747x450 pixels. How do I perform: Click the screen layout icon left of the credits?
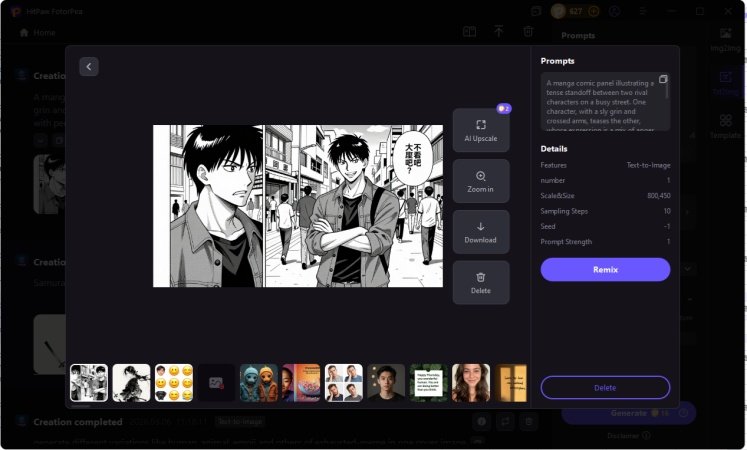pyautogui.click(x=536, y=11)
